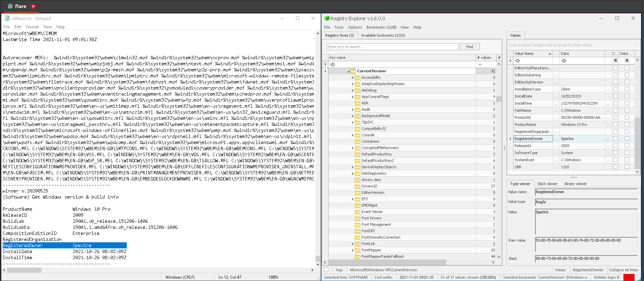Click the DefaultProductKey folder icon
Image resolution: width=644 pixels, height=281 pixels.
click(x=357, y=154)
